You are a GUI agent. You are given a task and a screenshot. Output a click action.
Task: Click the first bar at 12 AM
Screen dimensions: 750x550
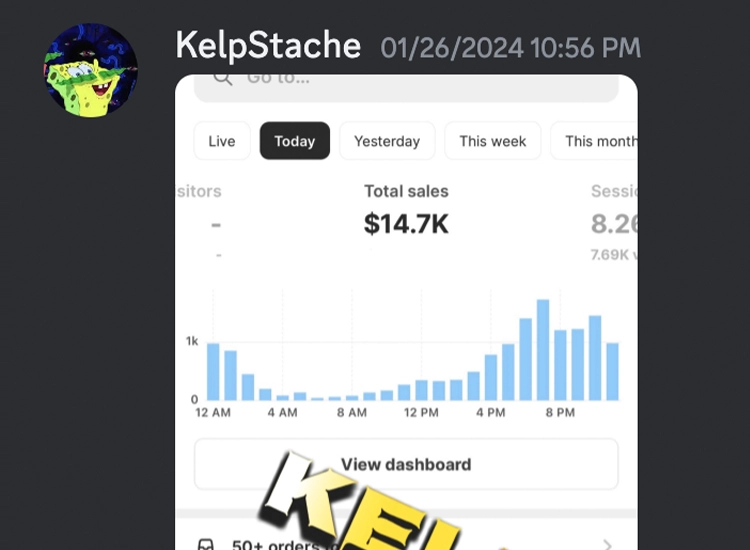(213, 371)
